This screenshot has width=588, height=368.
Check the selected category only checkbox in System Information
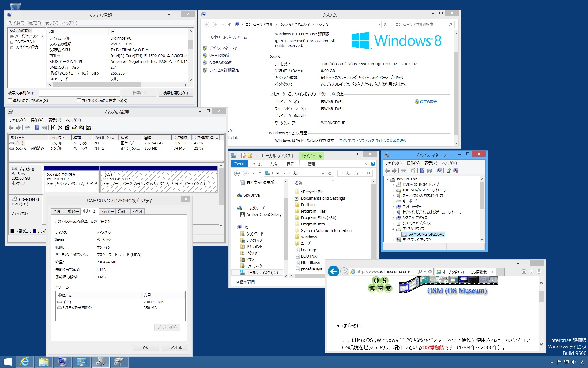(10, 101)
